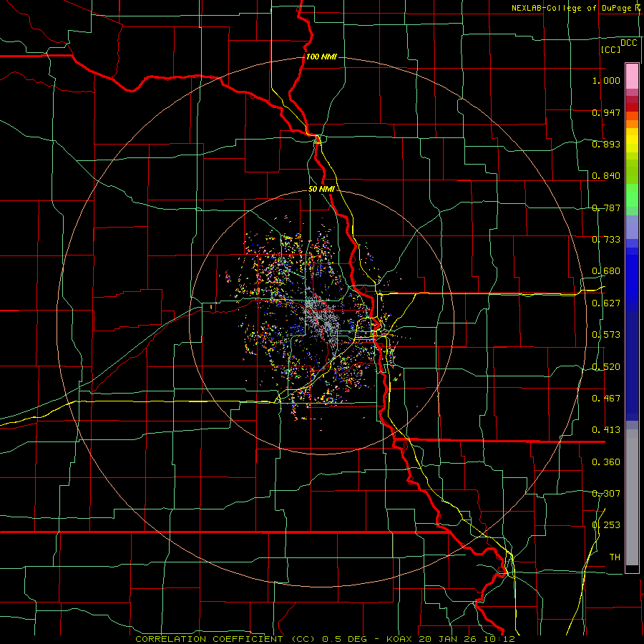The image size is (644, 644).
Task: Select the 0.307 scale value
Action: click(606, 494)
